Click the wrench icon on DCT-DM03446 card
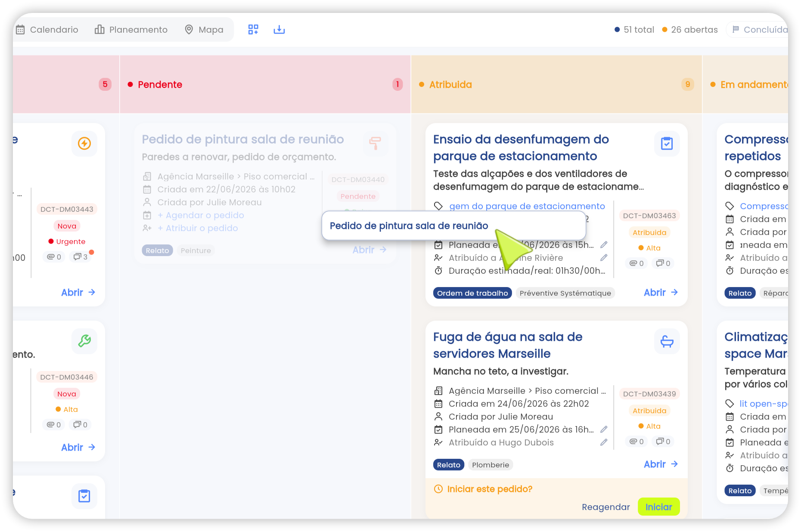Image resolution: width=801 pixels, height=532 pixels. coord(84,341)
